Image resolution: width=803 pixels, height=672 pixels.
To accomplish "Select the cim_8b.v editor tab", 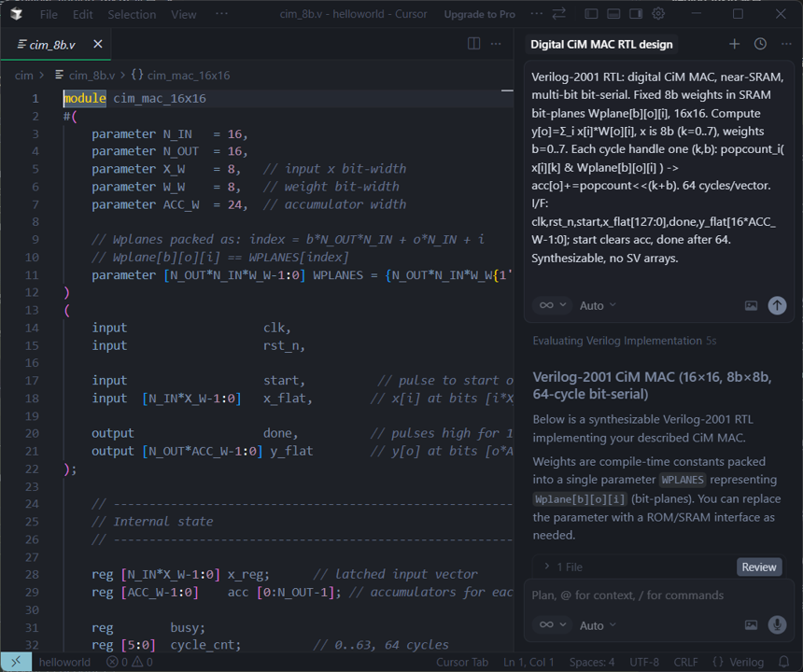I will (54, 44).
